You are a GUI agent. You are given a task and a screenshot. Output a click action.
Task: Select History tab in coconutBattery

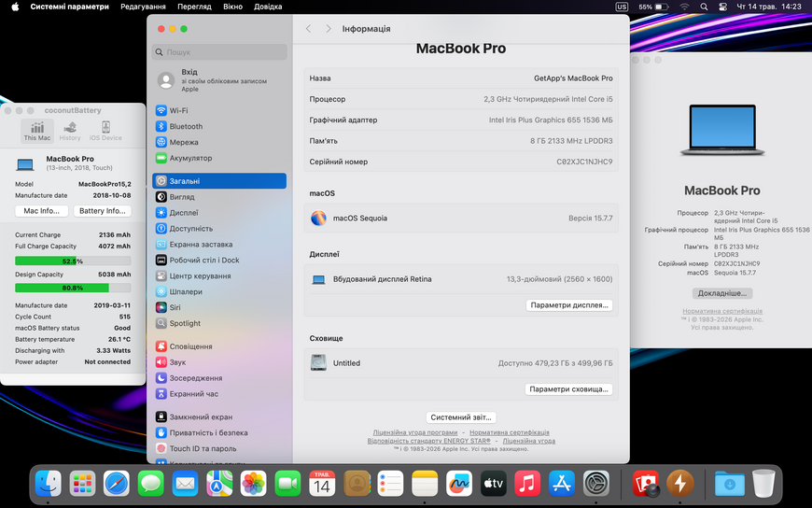click(70, 131)
